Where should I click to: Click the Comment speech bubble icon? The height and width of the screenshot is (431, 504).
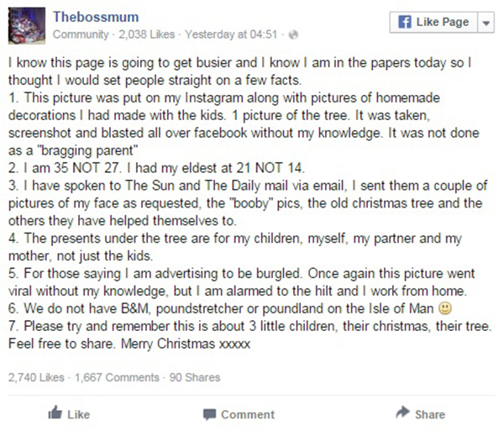[x=209, y=414]
